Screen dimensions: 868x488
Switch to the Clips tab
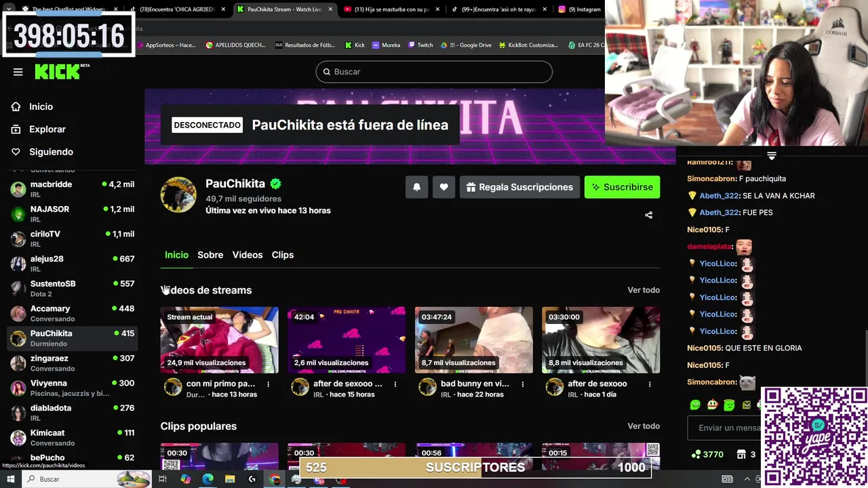click(x=283, y=255)
